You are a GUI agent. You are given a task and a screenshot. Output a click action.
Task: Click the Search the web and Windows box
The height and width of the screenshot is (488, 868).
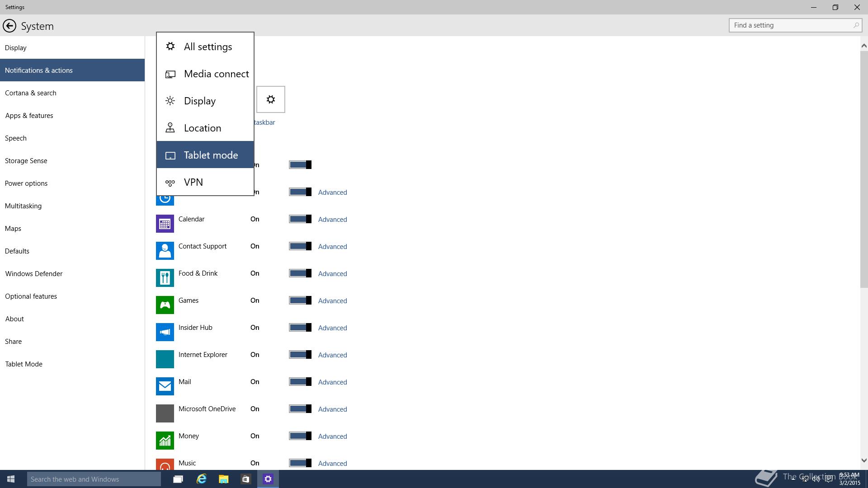coord(94,479)
